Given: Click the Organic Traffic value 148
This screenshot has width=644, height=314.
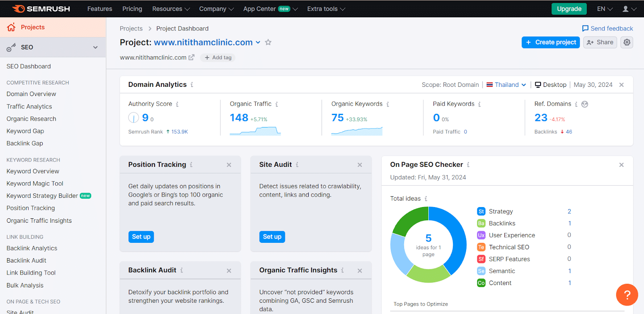Looking at the screenshot, I should pos(239,118).
